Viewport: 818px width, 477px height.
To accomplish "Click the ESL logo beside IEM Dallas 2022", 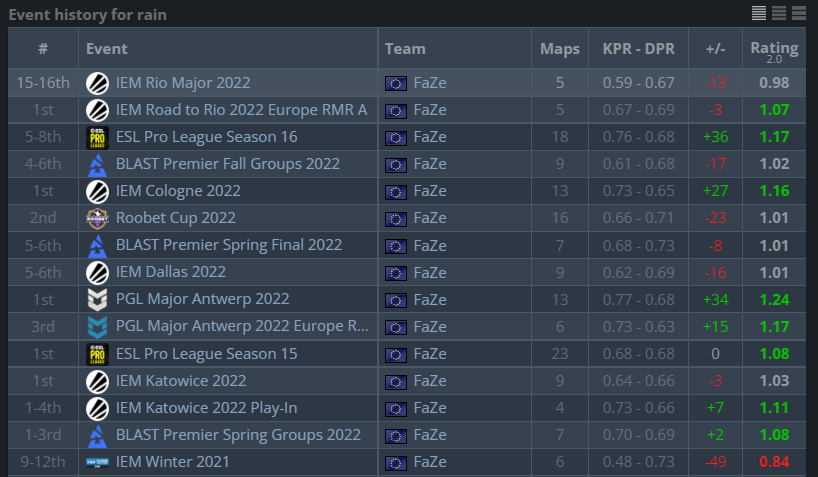I will pyautogui.click(x=97, y=272).
